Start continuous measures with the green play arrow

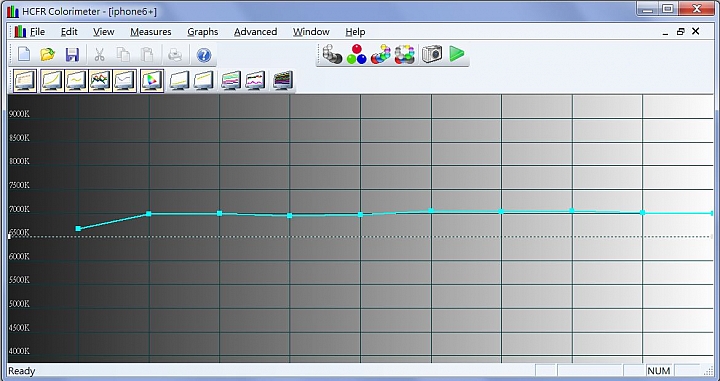[x=456, y=54]
